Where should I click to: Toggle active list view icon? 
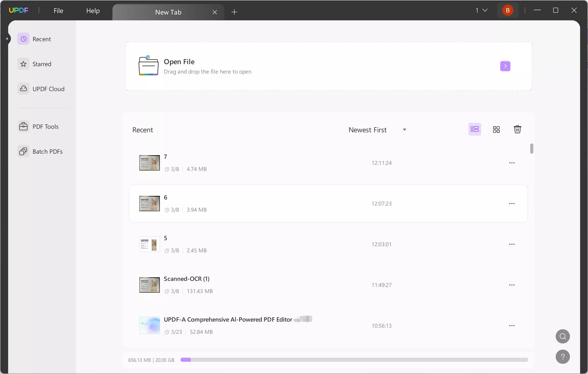point(475,130)
